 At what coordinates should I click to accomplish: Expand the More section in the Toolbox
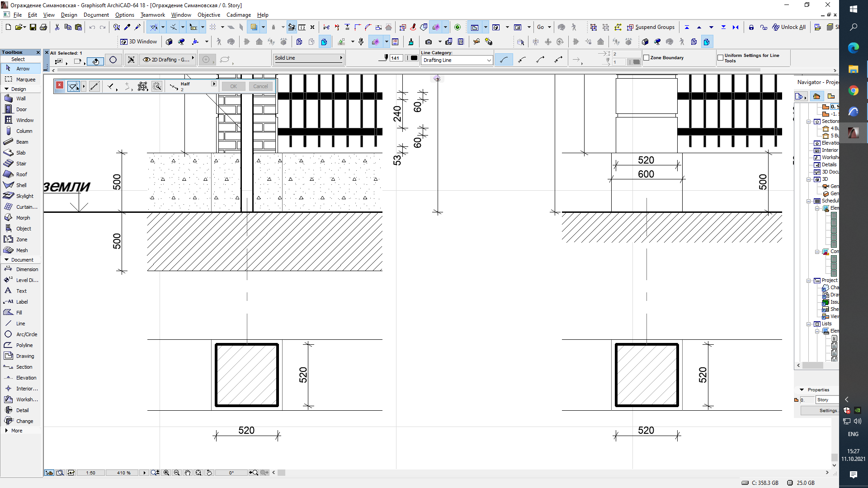pyautogui.click(x=6, y=431)
